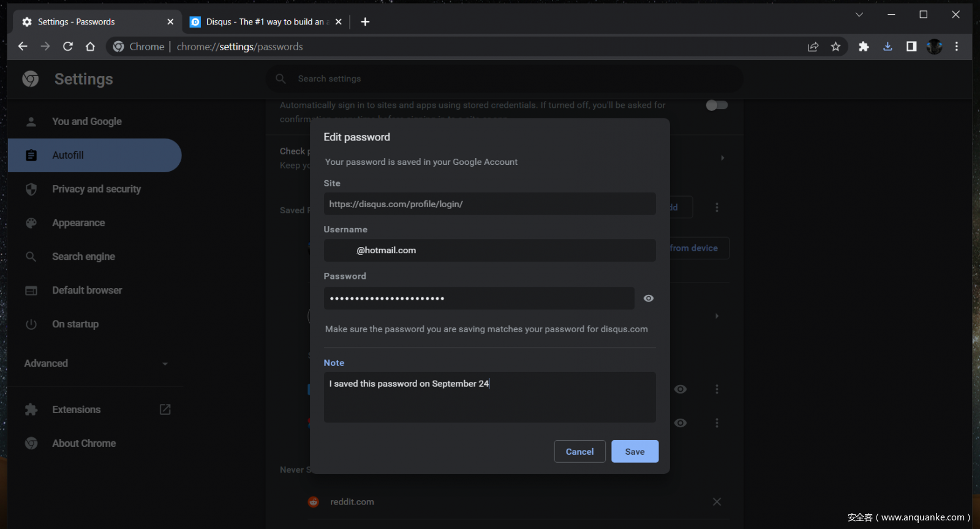Expand the Advanced settings section
This screenshot has height=529, width=980.
point(96,363)
